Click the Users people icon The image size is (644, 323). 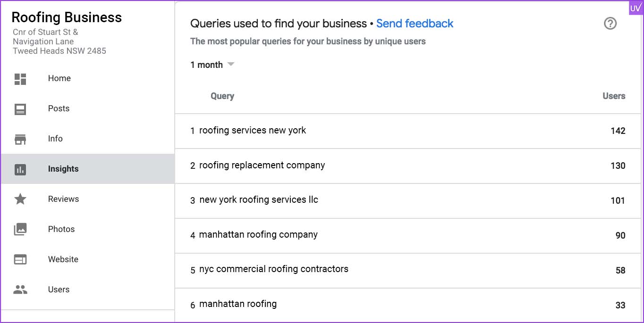[x=20, y=290]
